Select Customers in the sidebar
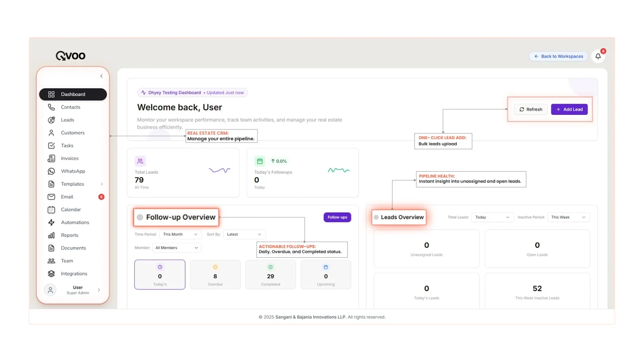644x362 pixels. [x=73, y=133]
